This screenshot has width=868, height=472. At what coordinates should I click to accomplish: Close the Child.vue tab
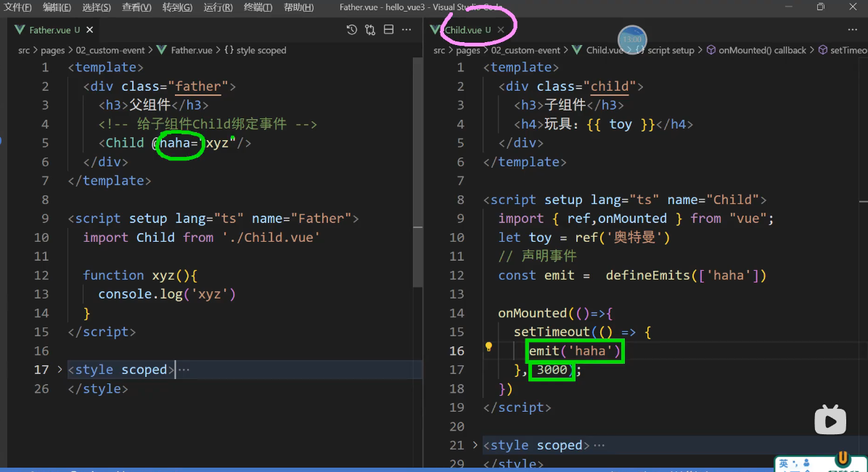[x=501, y=30]
